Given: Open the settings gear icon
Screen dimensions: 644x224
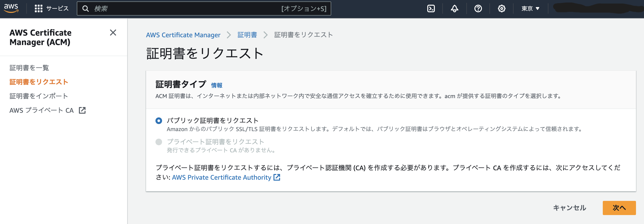Looking at the screenshot, I should [501, 9].
